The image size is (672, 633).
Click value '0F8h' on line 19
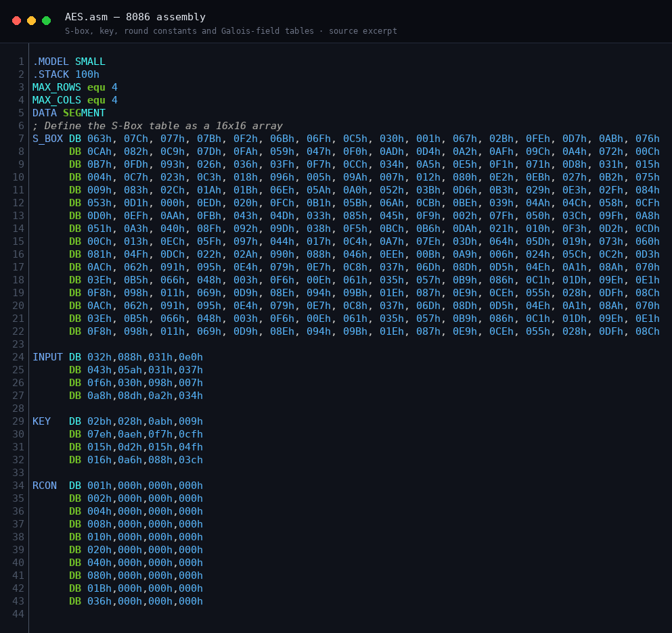pos(99,293)
